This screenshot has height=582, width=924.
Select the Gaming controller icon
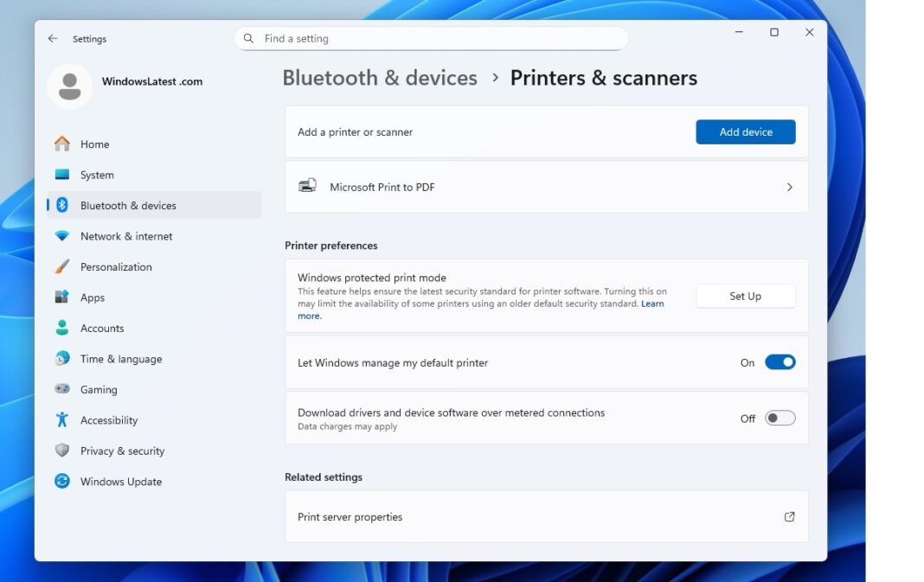tap(61, 389)
